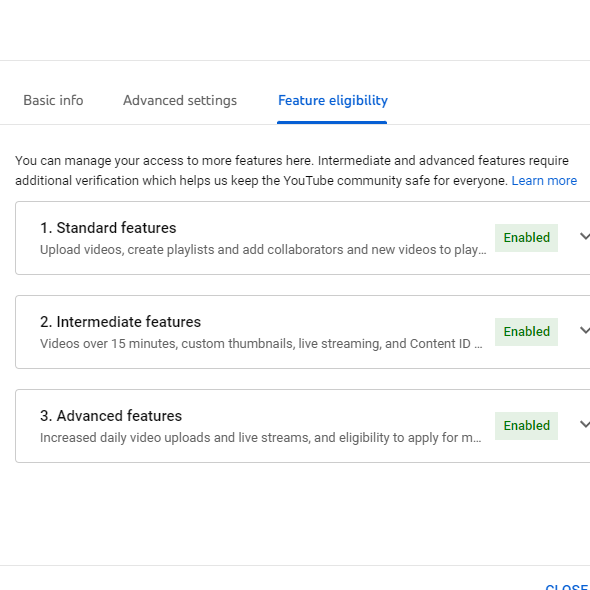
Task: Expand the Advanced features chevron
Action: (584, 425)
